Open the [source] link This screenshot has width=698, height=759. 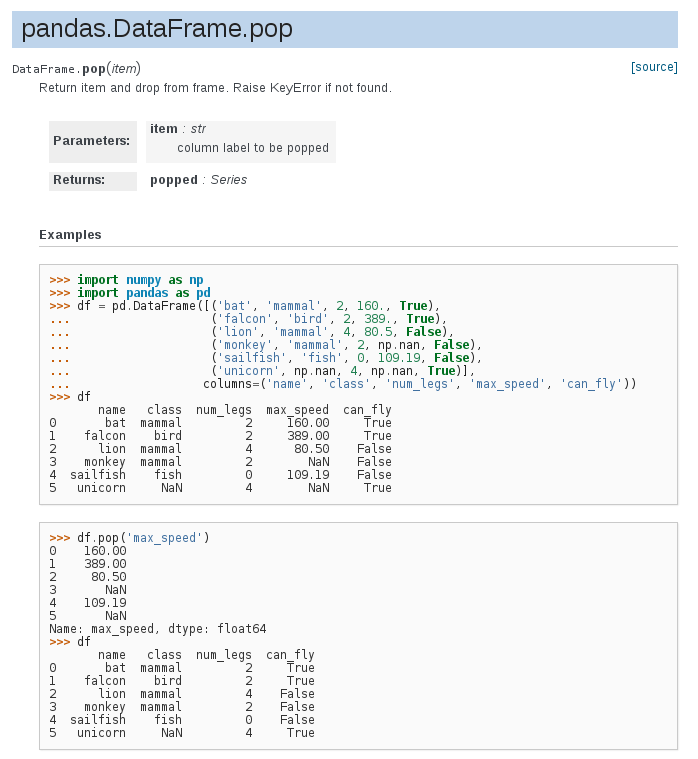[654, 67]
